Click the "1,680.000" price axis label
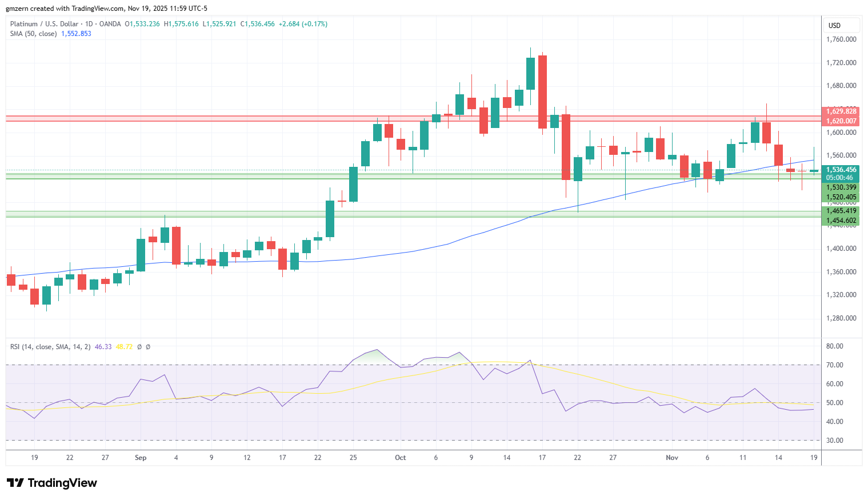The width and height of the screenshot is (868, 500). [x=841, y=86]
